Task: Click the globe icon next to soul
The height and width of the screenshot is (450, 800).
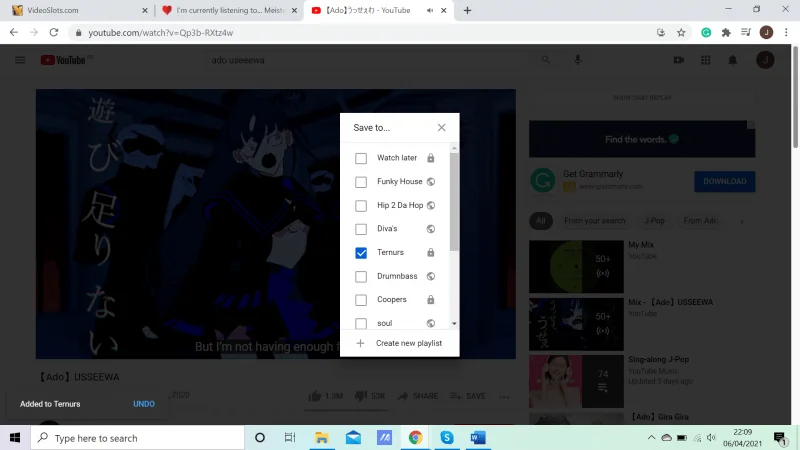Action: [431, 323]
